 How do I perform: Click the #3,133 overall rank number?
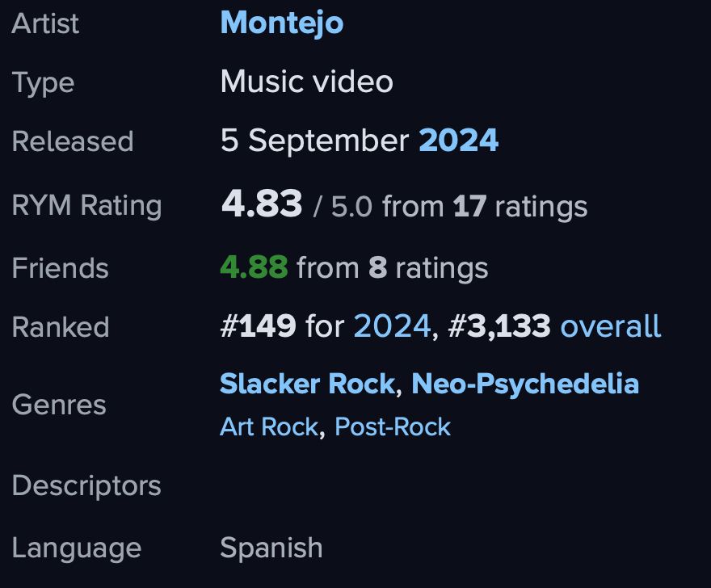coord(499,326)
